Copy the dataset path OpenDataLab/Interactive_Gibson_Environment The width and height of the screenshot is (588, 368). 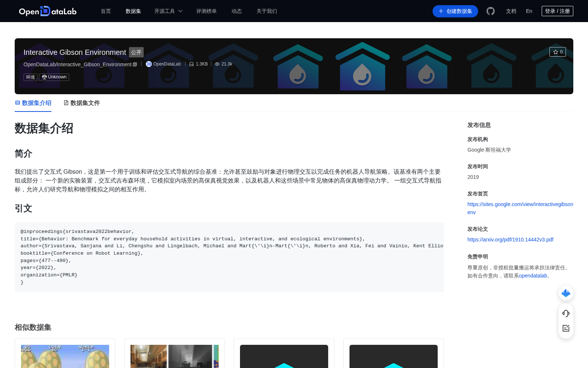pyautogui.click(x=135, y=64)
